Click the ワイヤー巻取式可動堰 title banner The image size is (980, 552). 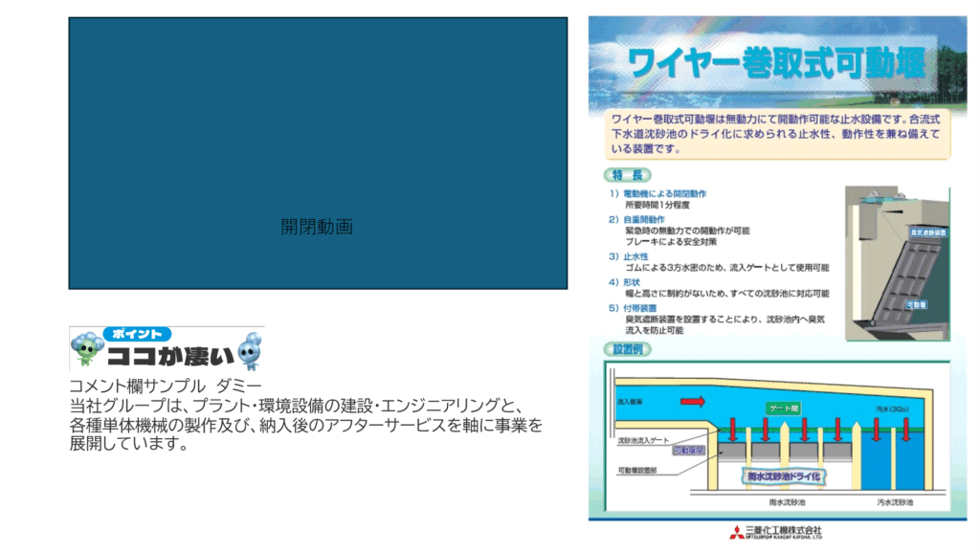pyautogui.click(x=777, y=63)
